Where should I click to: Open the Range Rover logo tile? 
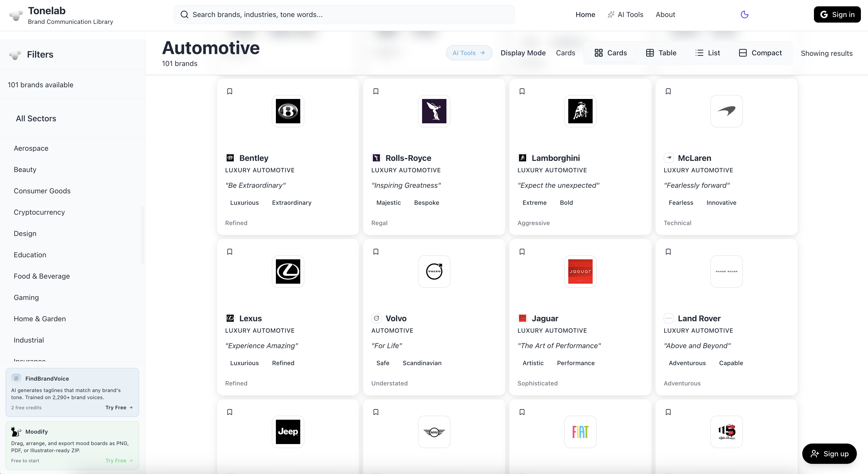(x=727, y=272)
